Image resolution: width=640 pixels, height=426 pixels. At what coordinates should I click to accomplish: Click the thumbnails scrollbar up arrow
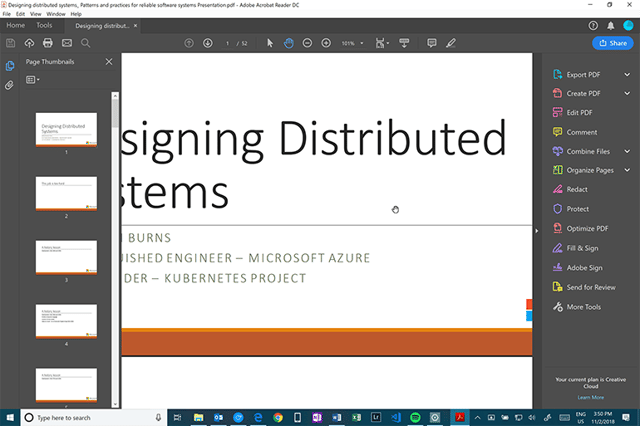coord(115,95)
